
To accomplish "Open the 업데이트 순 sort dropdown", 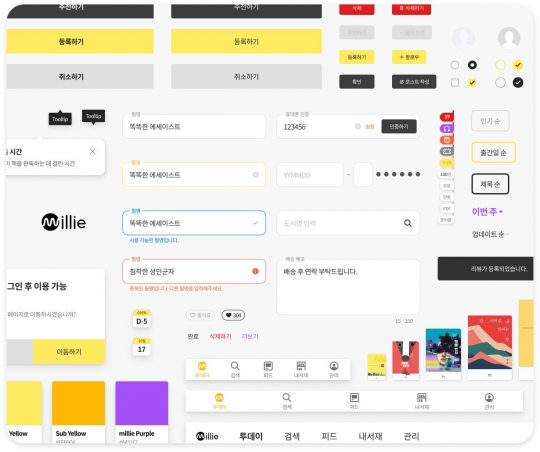I will coord(490,234).
